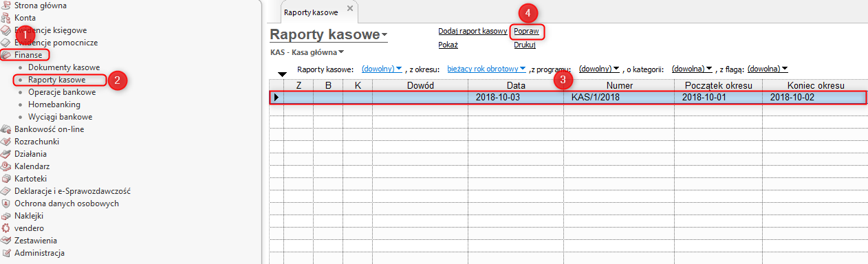The width and height of the screenshot is (868, 264).
Task: Click the Deklaracje i e-Sprawozdawczość icon
Action: 6,191
